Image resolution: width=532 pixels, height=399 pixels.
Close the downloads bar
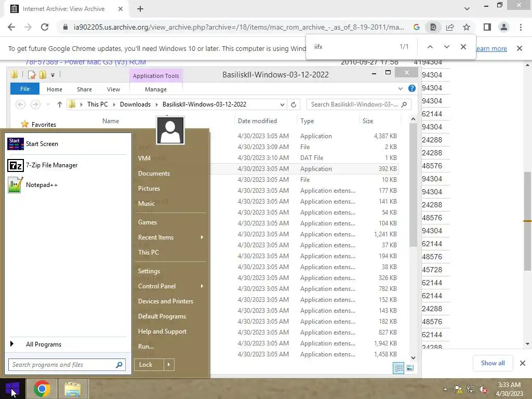tap(523, 363)
